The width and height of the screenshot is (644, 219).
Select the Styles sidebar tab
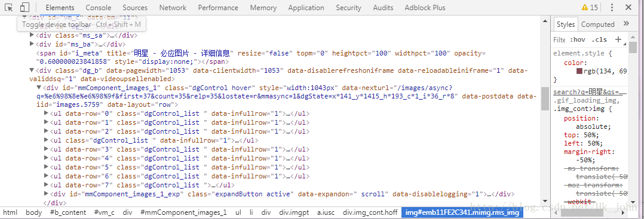(x=566, y=24)
